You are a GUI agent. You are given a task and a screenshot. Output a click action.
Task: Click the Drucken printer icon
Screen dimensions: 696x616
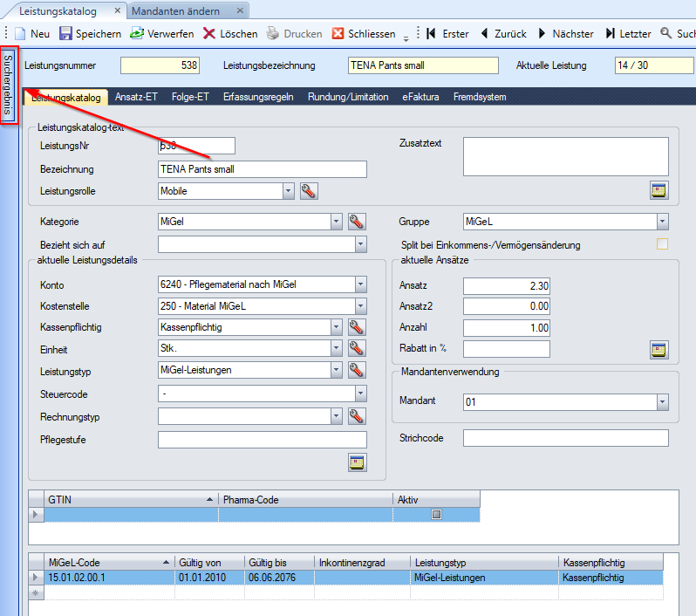pyautogui.click(x=272, y=34)
